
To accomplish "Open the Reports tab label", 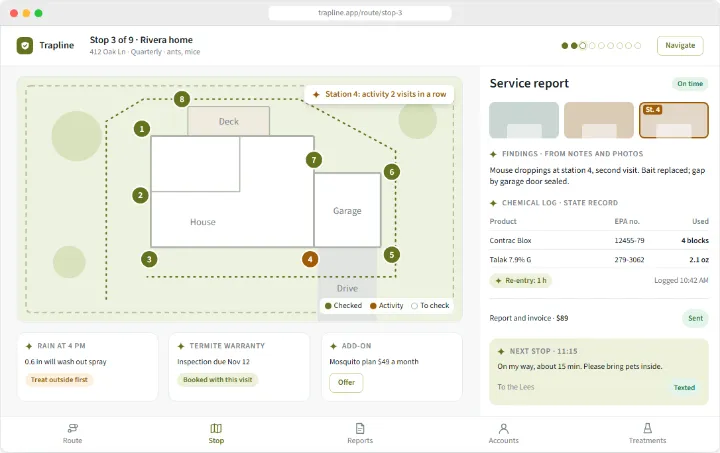I will click(360, 441).
